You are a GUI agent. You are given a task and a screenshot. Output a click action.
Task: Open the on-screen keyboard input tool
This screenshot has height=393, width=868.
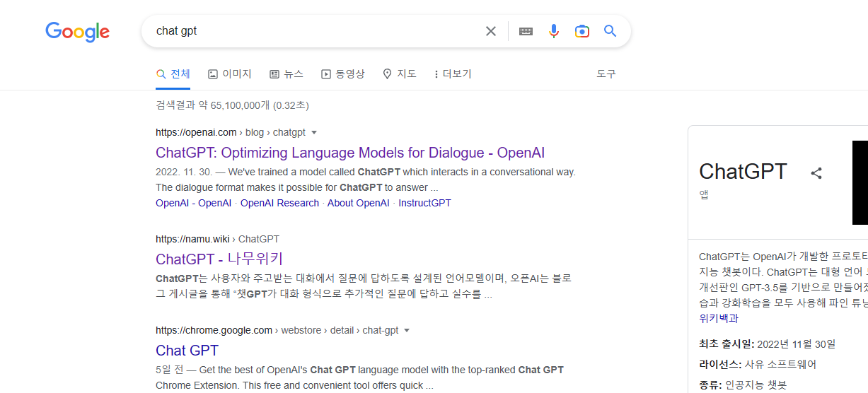[526, 31]
